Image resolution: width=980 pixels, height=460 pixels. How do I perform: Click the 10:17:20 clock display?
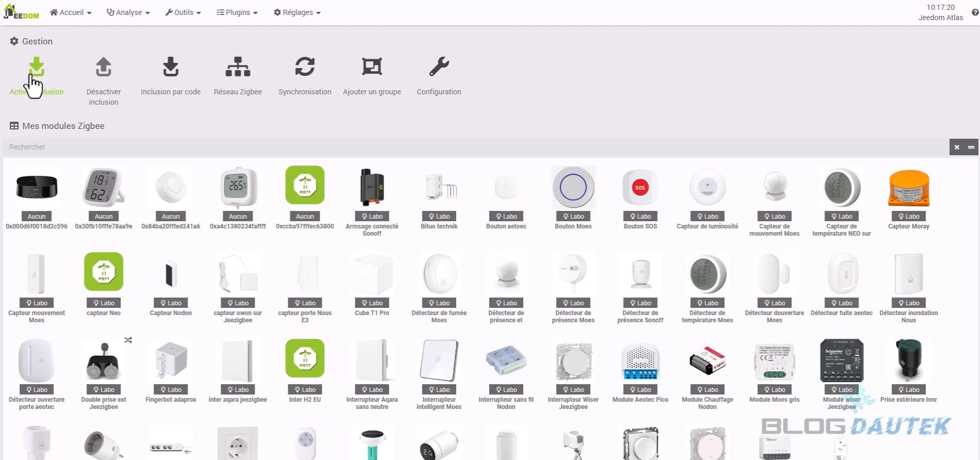[x=940, y=7]
